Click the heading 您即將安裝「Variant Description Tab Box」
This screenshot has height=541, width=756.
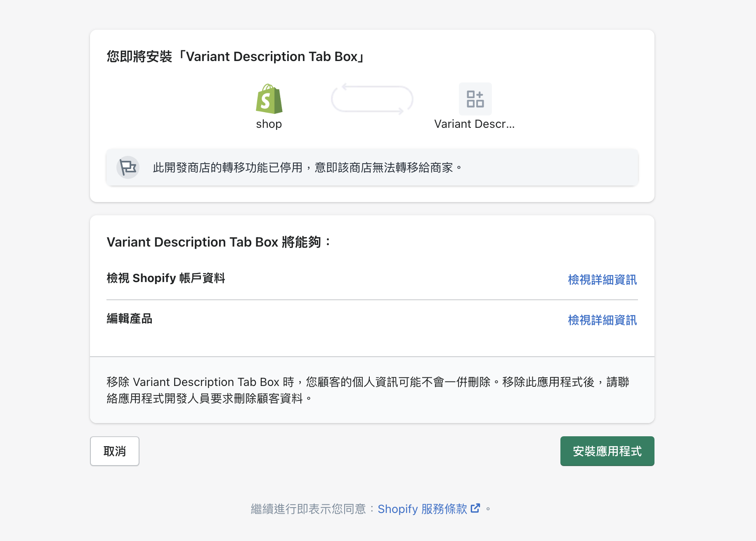tap(236, 56)
